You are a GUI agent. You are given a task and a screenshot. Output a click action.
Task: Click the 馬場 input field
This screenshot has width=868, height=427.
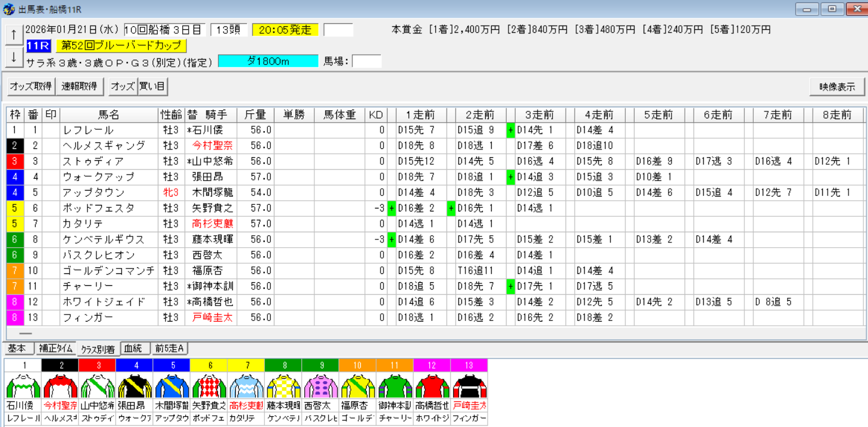coord(366,61)
